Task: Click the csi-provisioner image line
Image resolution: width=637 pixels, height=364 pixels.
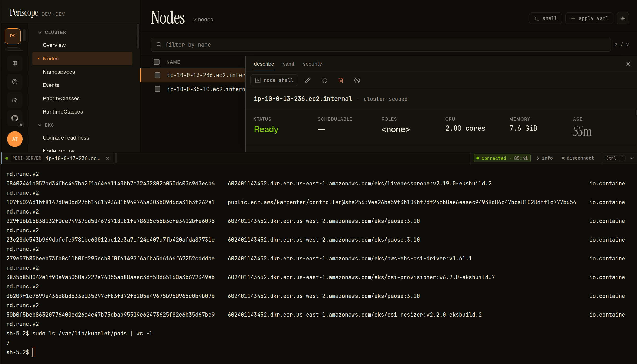Action: click(x=361, y=277)
